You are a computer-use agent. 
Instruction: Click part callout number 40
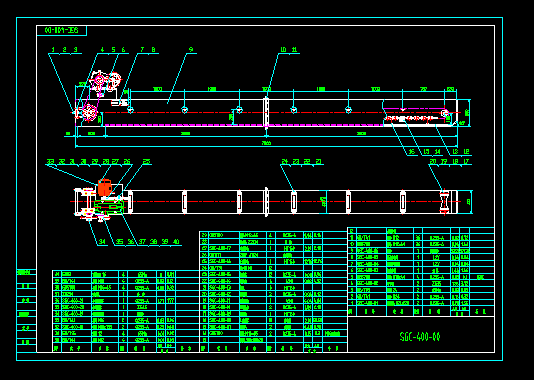(x=176, y=242)
